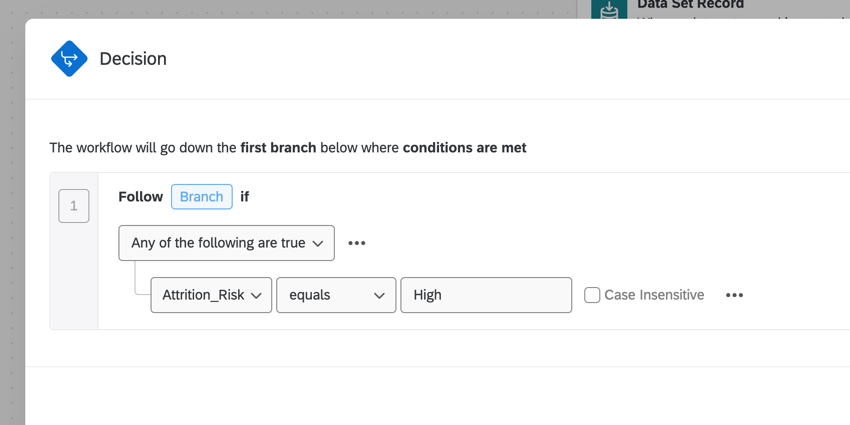Click the 'conditions are met' instruction text
The image size is (850, 425).
pos(464,148)
